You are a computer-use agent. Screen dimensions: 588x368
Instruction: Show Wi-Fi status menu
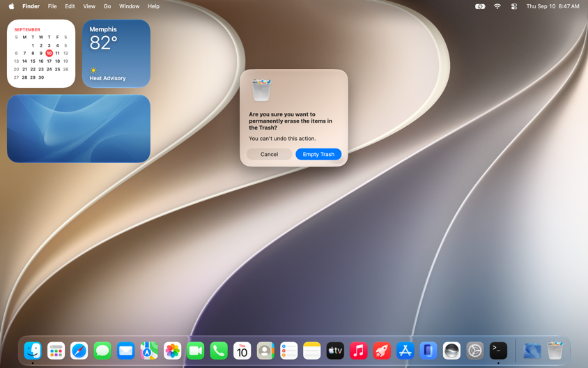497,6
